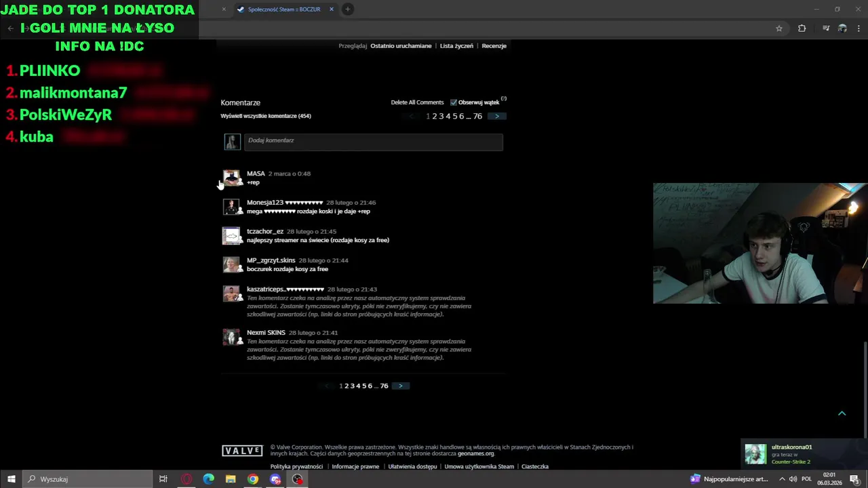This screenshot has width=868, height=488.
Task: Toggle the Obserwuj wątek checkbox
Action: (454, 102)
